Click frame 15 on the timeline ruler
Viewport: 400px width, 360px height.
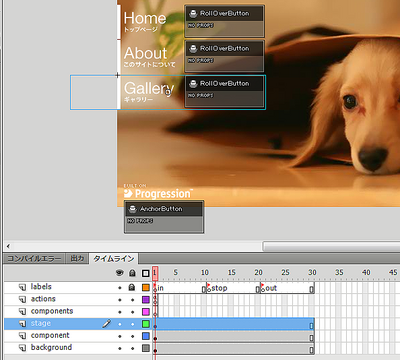[232, 273]
